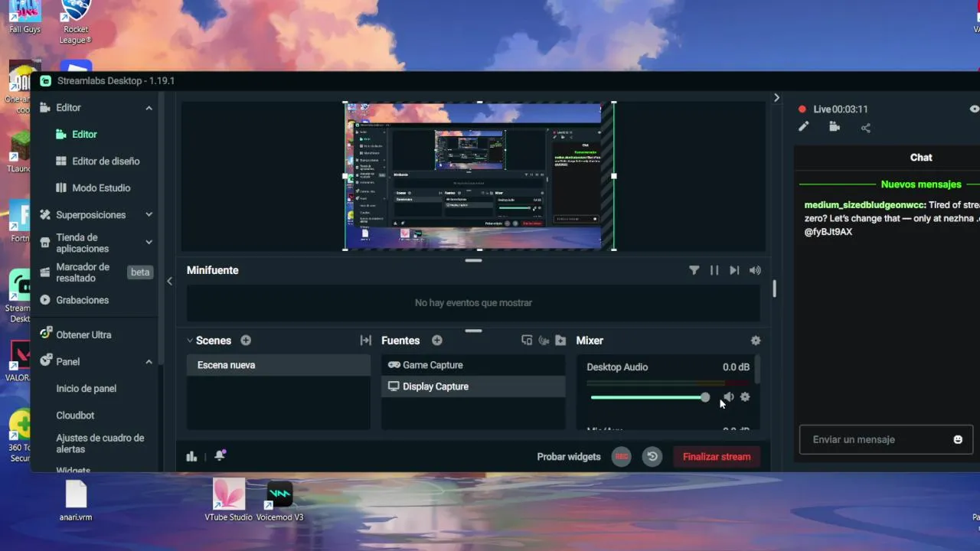Open Desktop Audio source settings gear
The height and width of the screenshot is (551, 980).
coord(745,397)
